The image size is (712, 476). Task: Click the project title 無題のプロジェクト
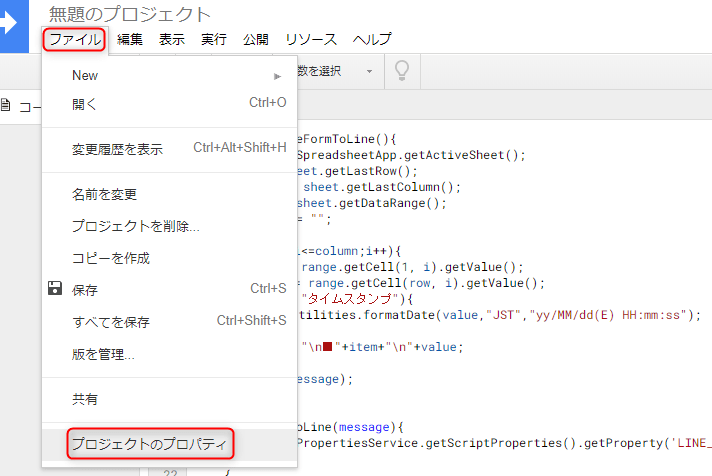(x=130, y=14)
